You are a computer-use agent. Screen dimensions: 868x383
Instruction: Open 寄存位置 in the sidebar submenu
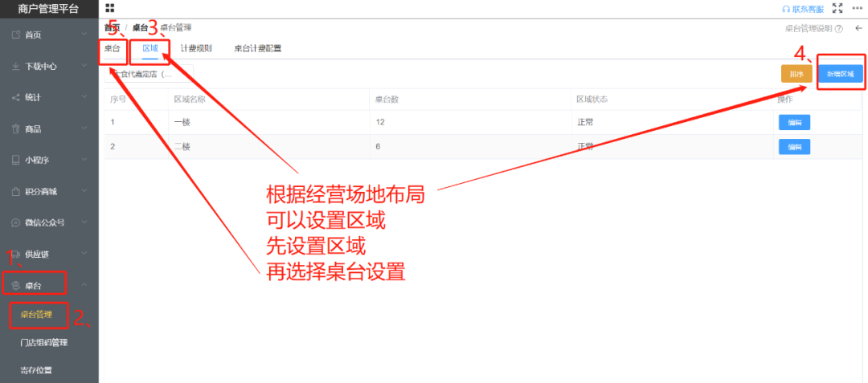36,370
